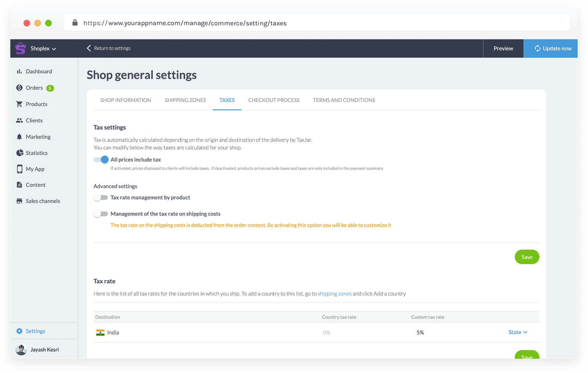Click the Dashboard bar chart icon
Image resolution: width=588 pixels, height=373 pixels.
19,71
